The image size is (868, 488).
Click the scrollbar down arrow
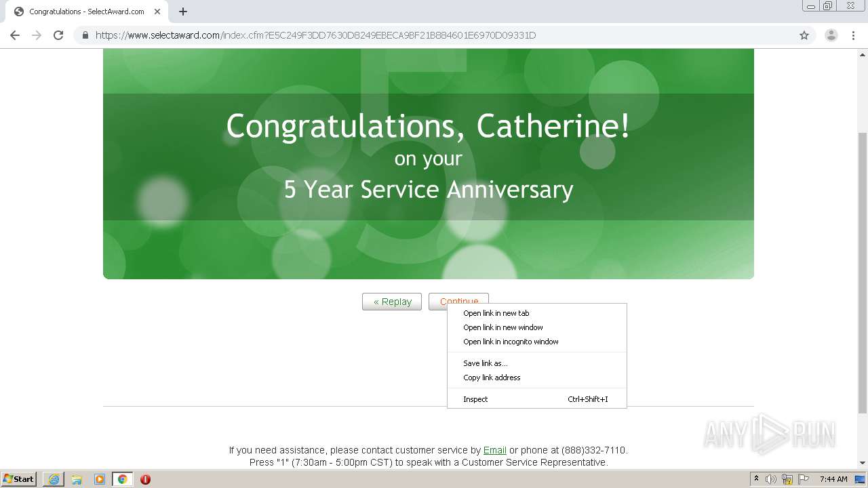click(x=863, y=463)
